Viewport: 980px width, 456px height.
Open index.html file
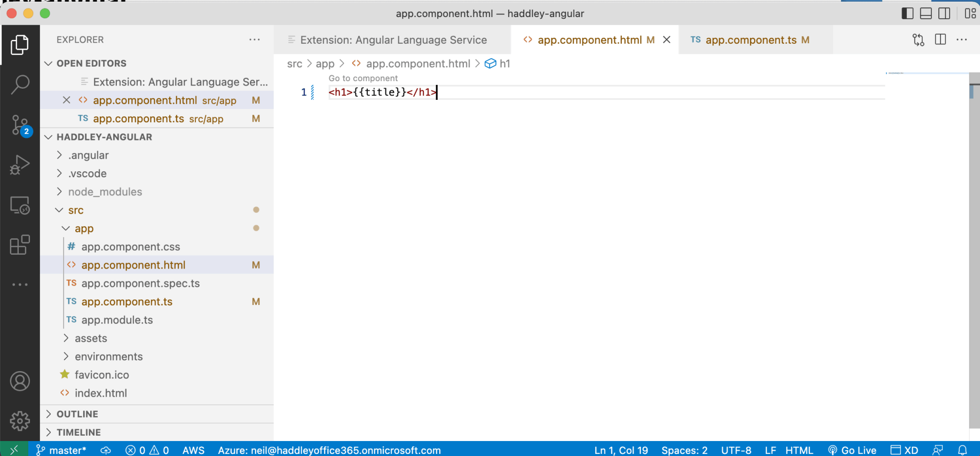[157, 393]
